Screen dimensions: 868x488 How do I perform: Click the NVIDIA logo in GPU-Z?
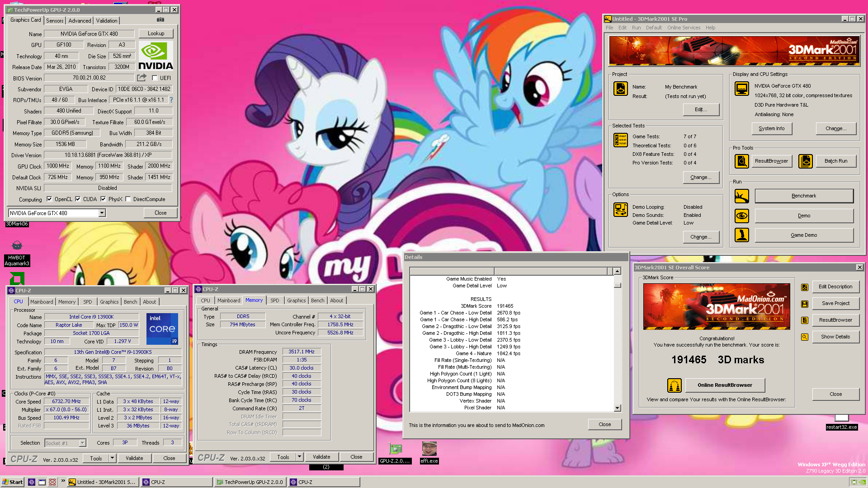(x=156, y=56)
